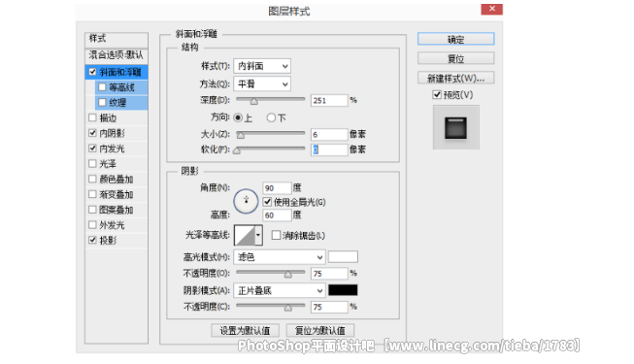The image size is (634, 364).
Task: Click the angle dial control
Action: point(246,201)
